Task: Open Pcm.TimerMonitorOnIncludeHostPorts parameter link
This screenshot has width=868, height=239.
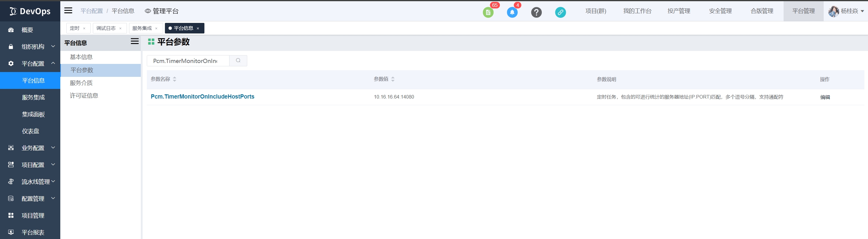Action: [203, 97]
